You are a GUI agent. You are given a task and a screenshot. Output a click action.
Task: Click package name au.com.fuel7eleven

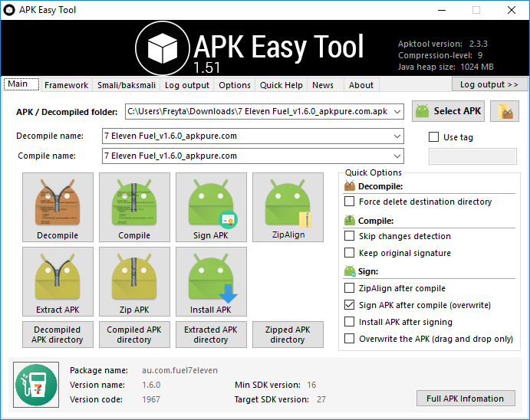[x=179, y=370]
